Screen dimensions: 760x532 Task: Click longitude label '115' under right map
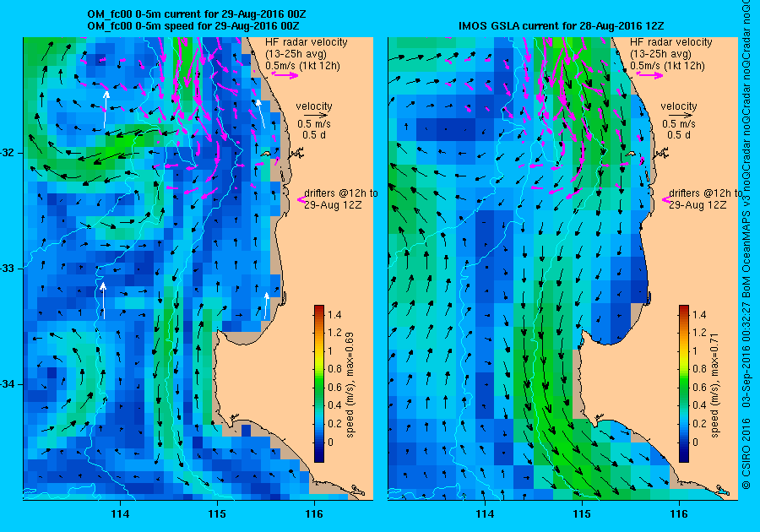pyautogui.click(x=582, y=514)
